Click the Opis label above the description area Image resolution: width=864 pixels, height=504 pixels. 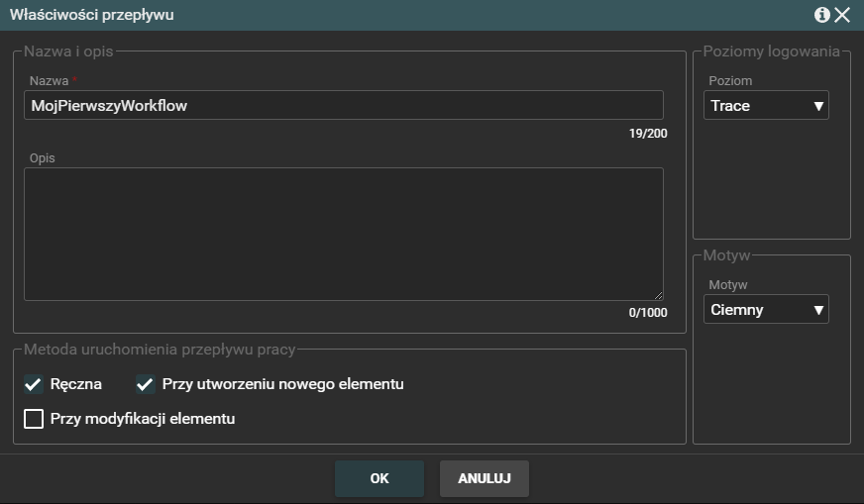click(x=43, y=158)
